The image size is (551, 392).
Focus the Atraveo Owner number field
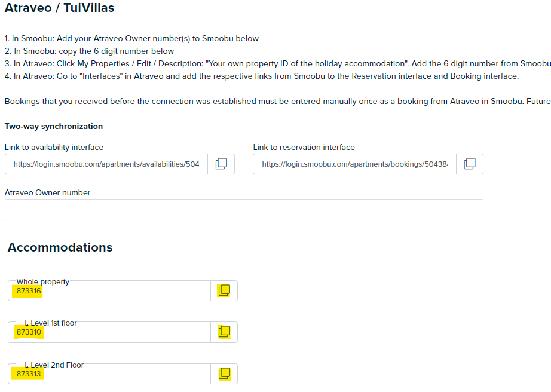click(x=244, y=210)
